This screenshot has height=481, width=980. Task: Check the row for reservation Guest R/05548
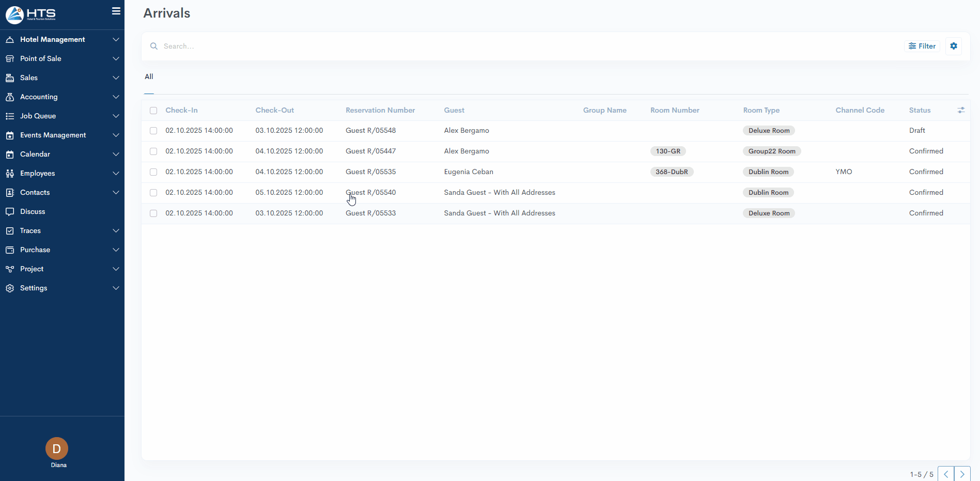click(153, 131)
